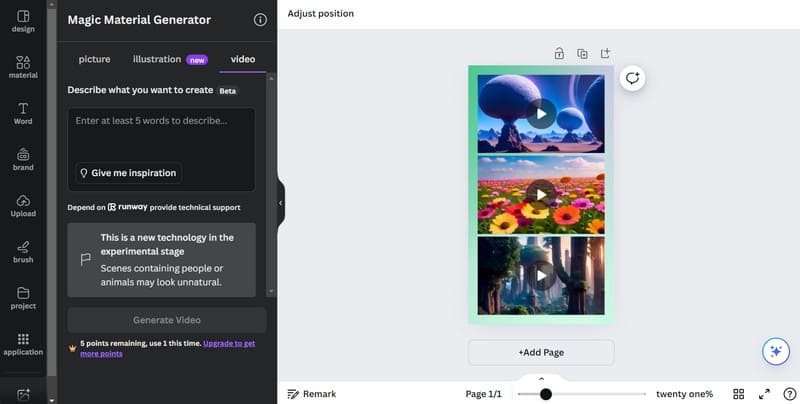Image resolution: width=800 pixels, height=404 pixels.
Task: Open the project folder panel
Action: [x=23, y=298]
